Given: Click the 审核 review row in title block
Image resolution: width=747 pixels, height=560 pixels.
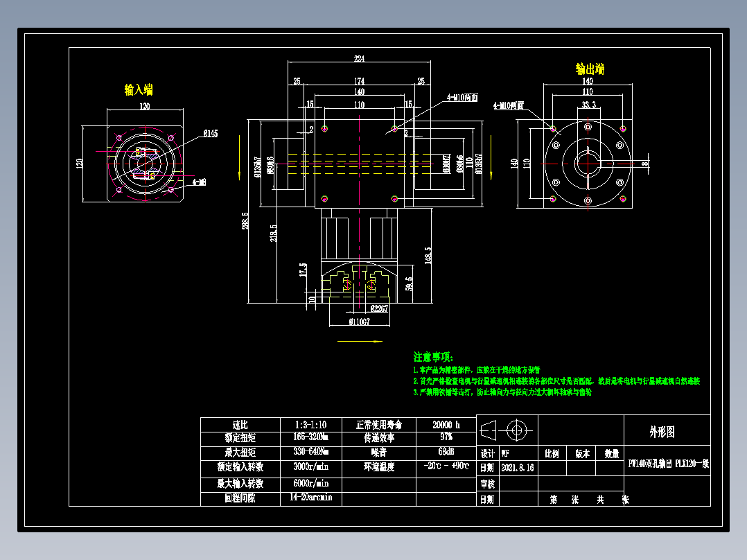Looking at the screenshot, I should click(488, 485).
